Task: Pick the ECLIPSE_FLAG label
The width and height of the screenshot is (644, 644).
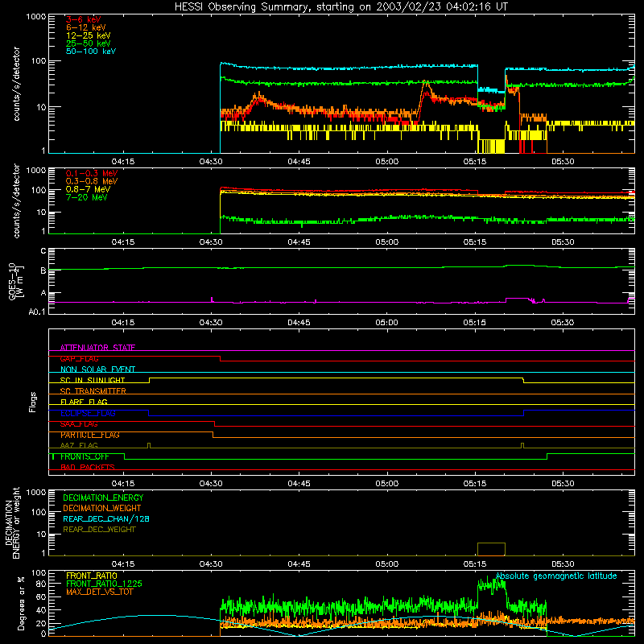Action: pos(88,413)
